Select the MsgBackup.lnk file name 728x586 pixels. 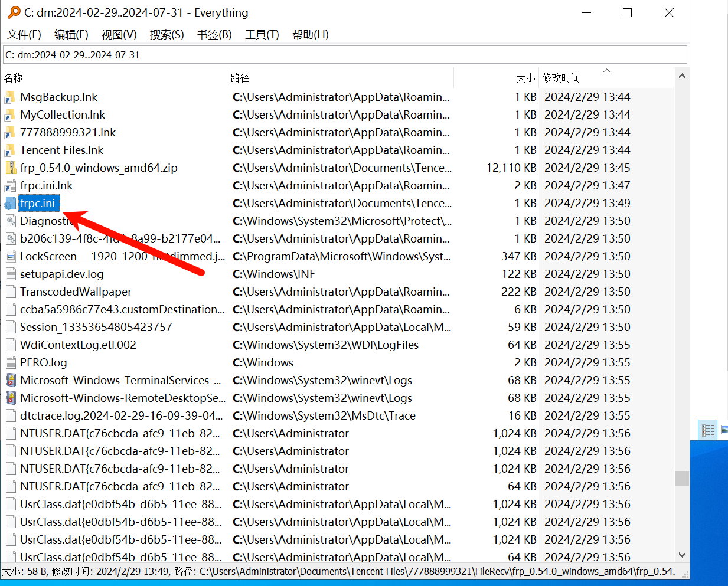tap(59, 97)
